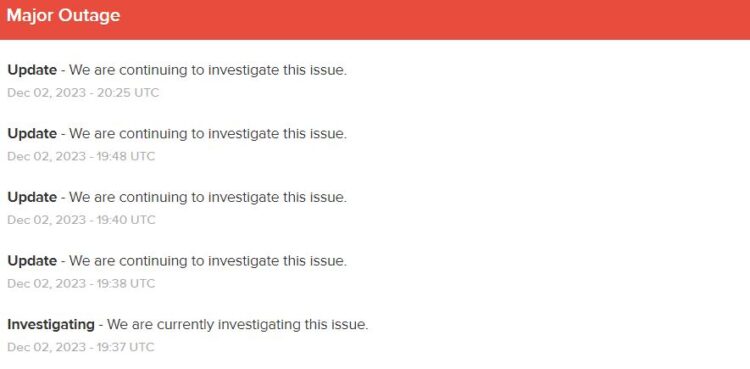Image resolution: width=750 pixels, height=369 pixels.
Task: Click 'this issue' in the 19:48 update
Action: [x=315, y=134]
